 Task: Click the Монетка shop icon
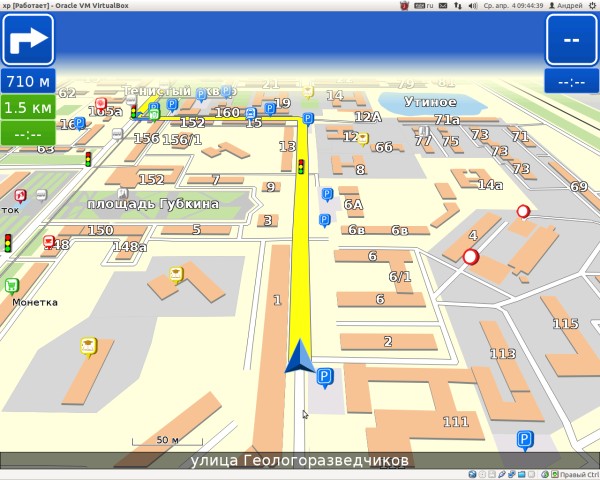(11, 285)
